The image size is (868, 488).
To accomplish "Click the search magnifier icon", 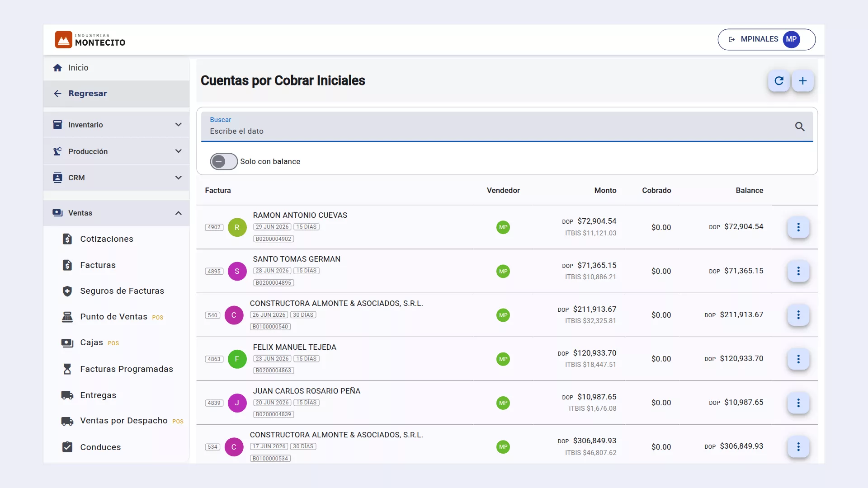I will point(800,127).
